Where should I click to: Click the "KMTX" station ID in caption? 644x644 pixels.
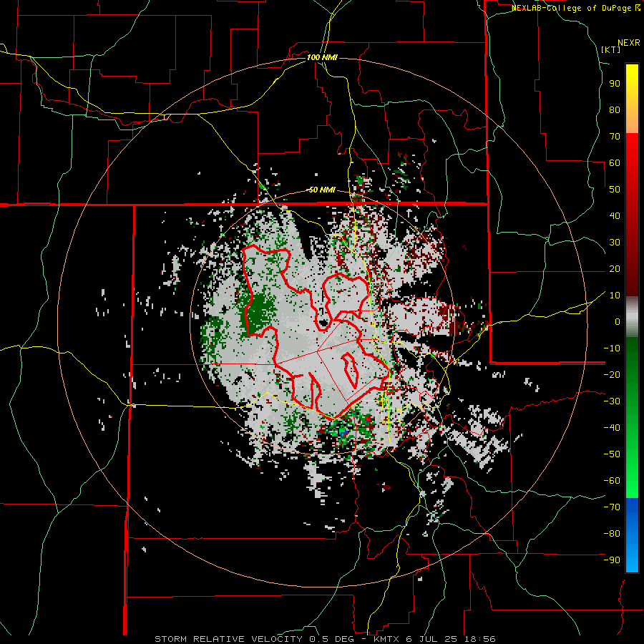coord(386,639)
